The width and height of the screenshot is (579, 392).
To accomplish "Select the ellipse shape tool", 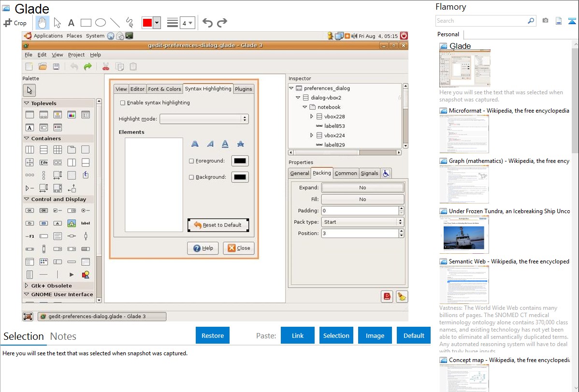I will click(100, 23).
